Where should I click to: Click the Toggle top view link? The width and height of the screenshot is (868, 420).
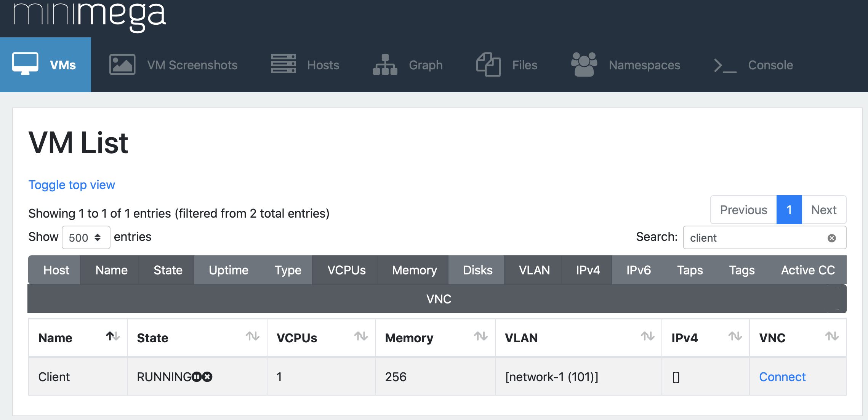pos(72,185)
